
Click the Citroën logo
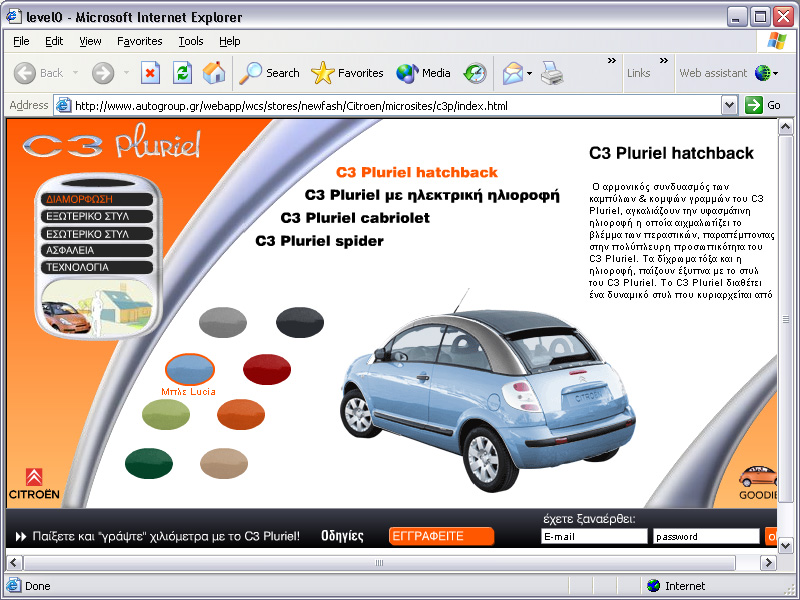pos(34,484)
